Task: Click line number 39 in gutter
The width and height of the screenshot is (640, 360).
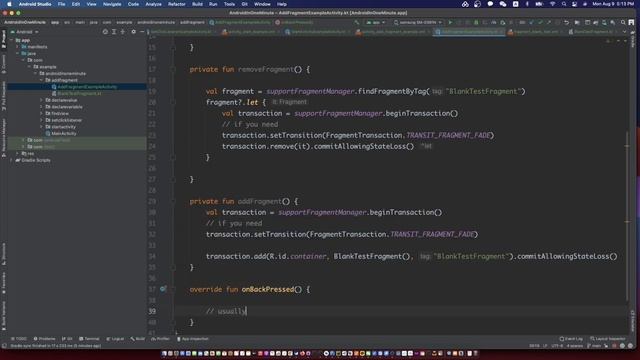Action: (x=152, y=311)
